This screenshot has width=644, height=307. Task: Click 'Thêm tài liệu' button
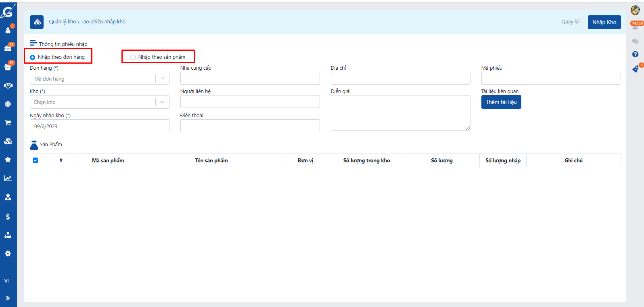point(501,102)
